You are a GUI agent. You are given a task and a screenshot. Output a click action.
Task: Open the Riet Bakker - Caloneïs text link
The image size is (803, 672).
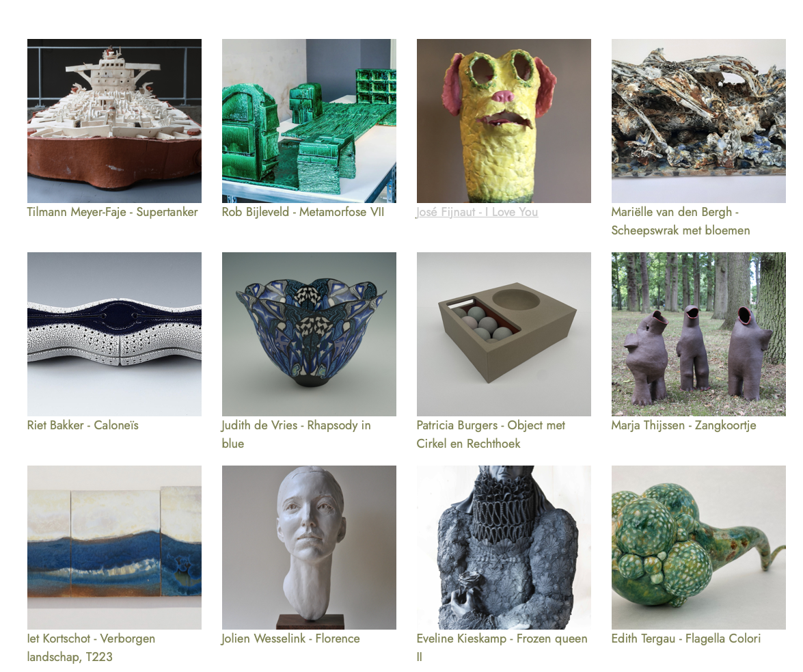[83, 425]
